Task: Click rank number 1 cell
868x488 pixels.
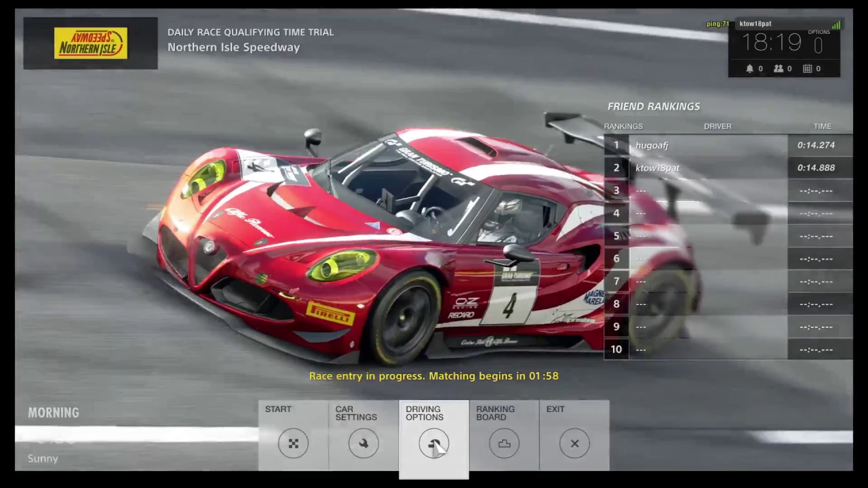Action: pyautogui.click(x=616, y=145)
